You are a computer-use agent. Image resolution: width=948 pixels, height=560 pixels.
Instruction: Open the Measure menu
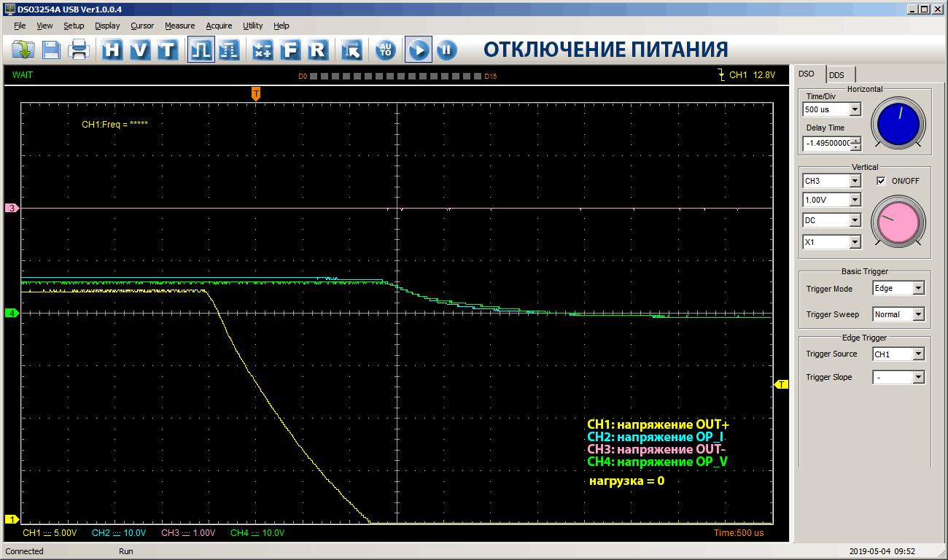179,26
